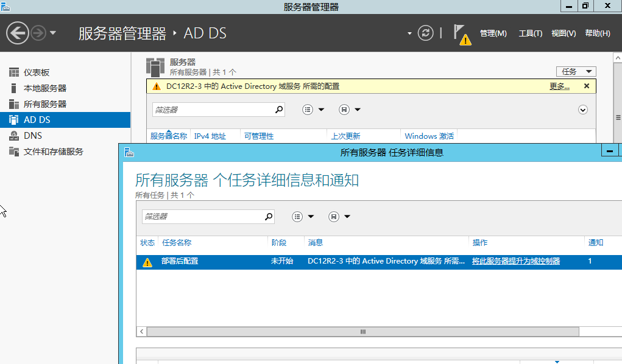622x364 pixels.
Task: Dismiss the yellow AD DS warning bar
Action: pos(587,86)
